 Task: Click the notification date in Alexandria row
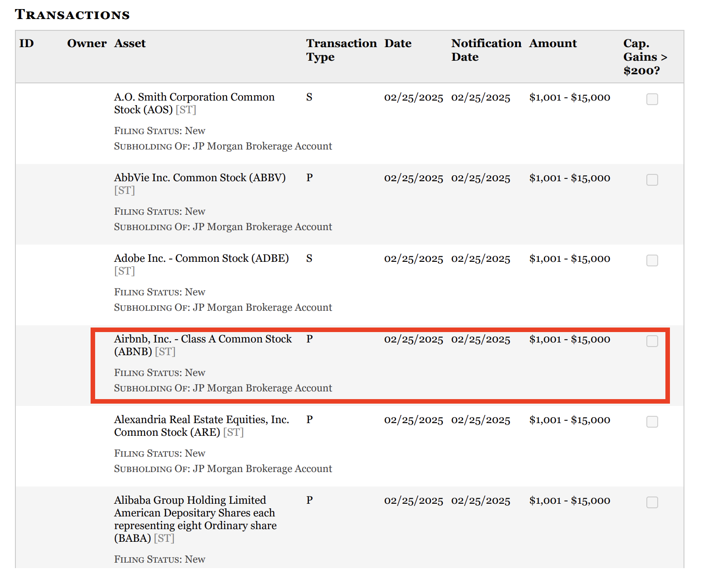tap(481, 420)
